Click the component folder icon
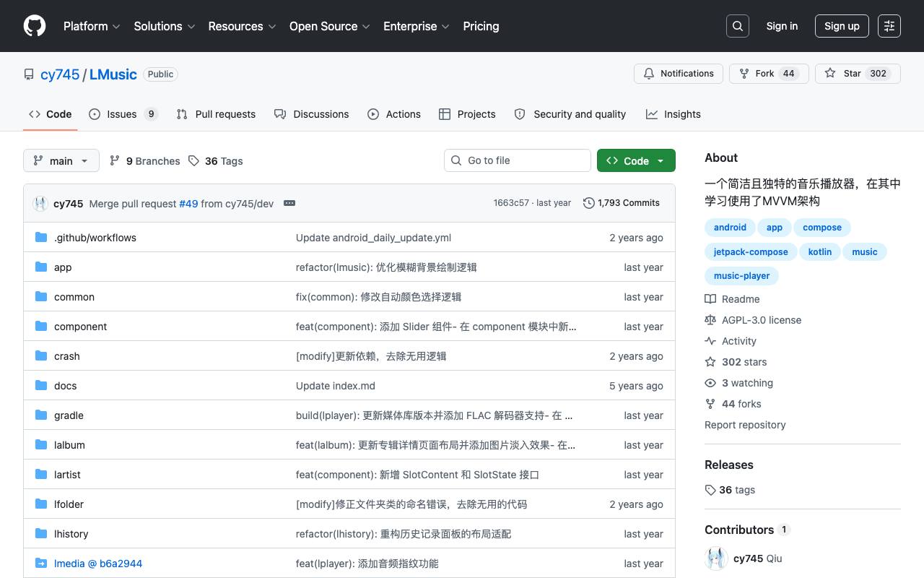Viewport: 924px width, 578px height. [x=41, y=326]
